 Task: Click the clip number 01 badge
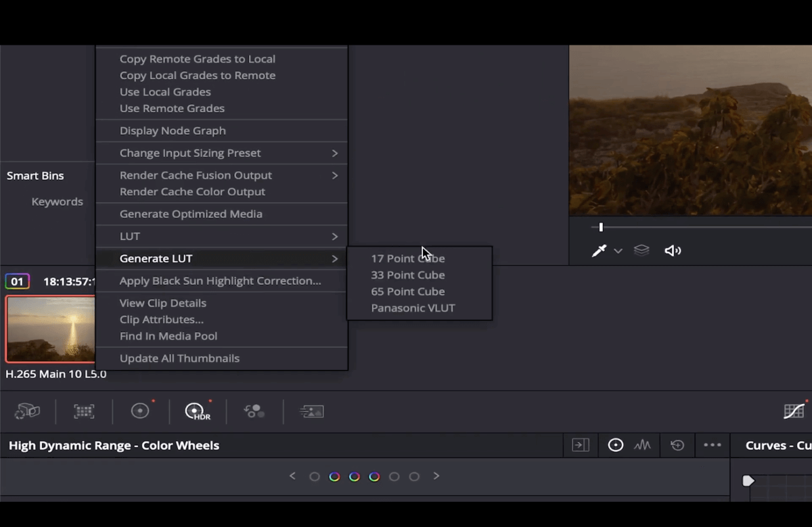(17, 281)
